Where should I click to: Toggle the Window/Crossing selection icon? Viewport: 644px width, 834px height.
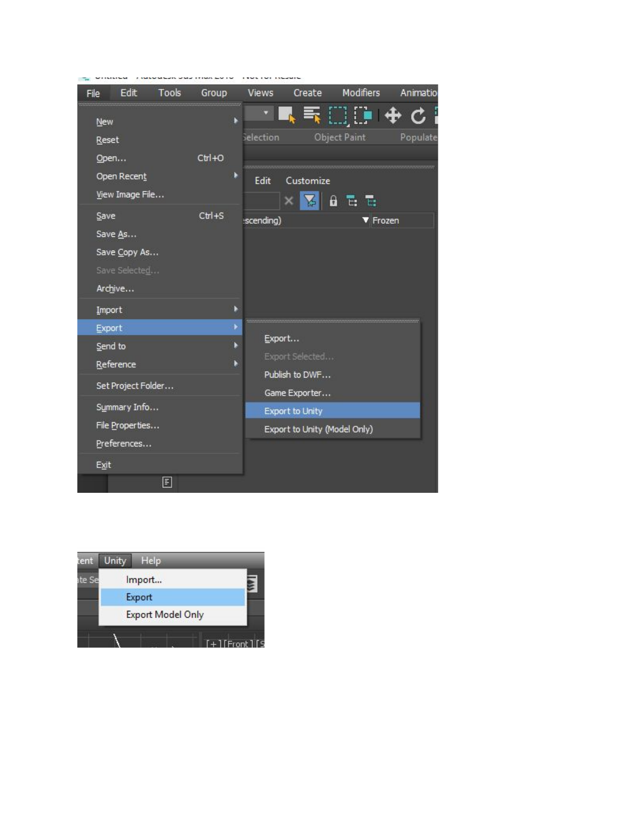tap(363, 114)
